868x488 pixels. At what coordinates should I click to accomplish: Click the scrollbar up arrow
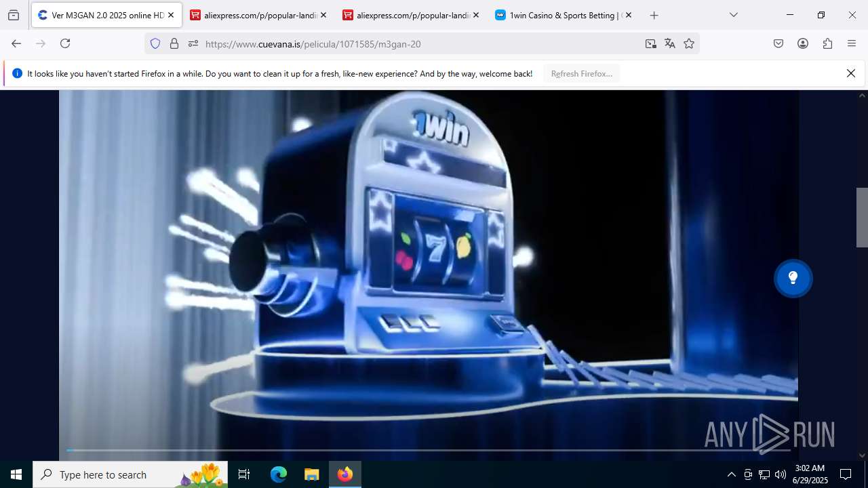862,96
